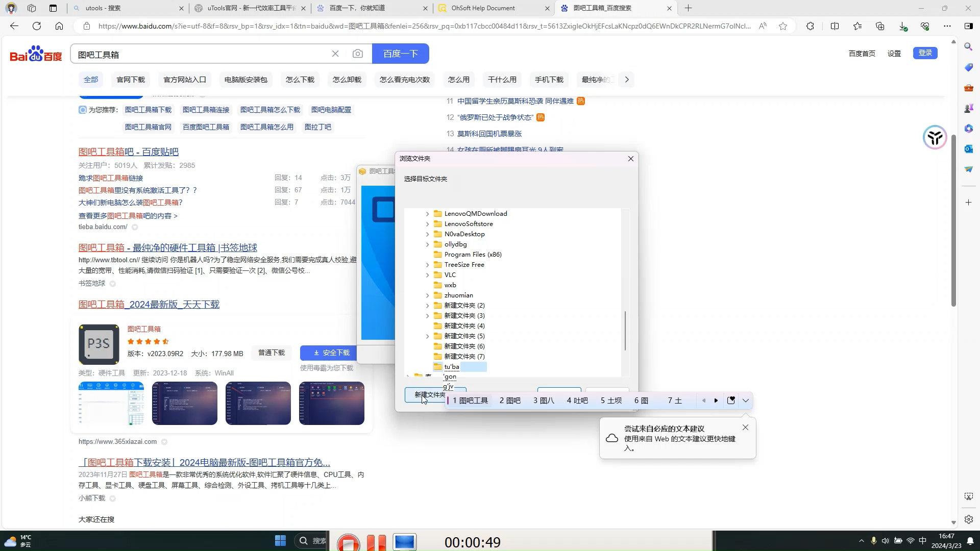Go to browser home page icon
This screenshot has height=551, width=980.
tap(59, 26)
